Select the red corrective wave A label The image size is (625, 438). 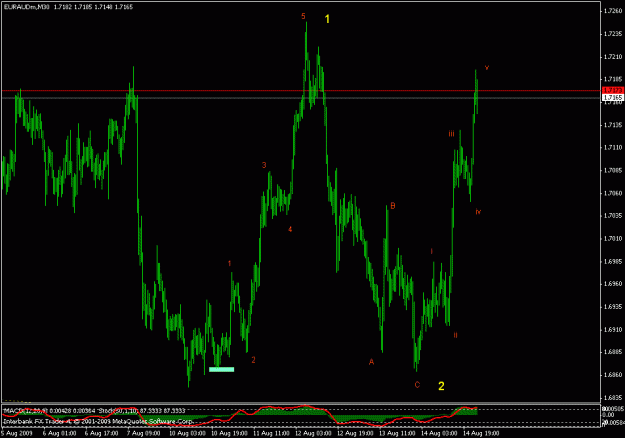371,362
